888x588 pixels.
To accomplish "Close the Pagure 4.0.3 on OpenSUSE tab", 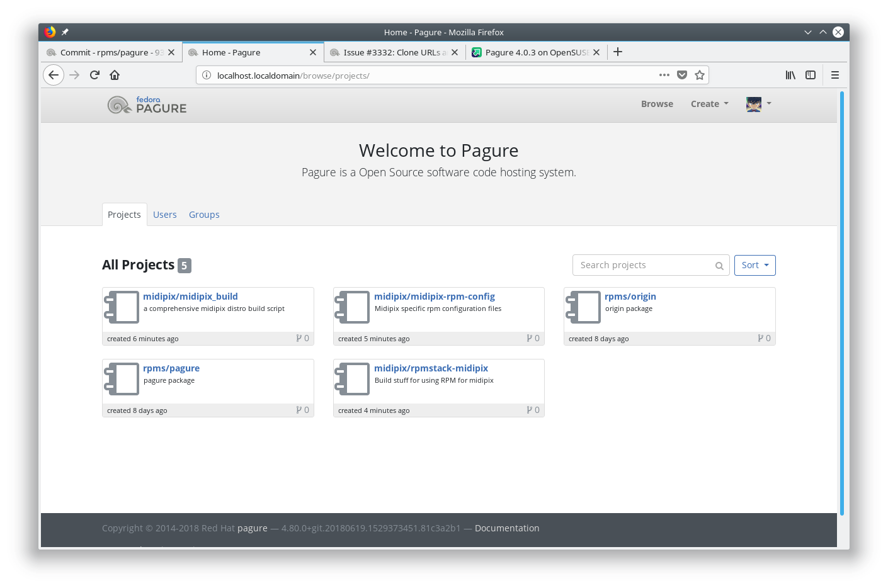I will tap(596, 52).
